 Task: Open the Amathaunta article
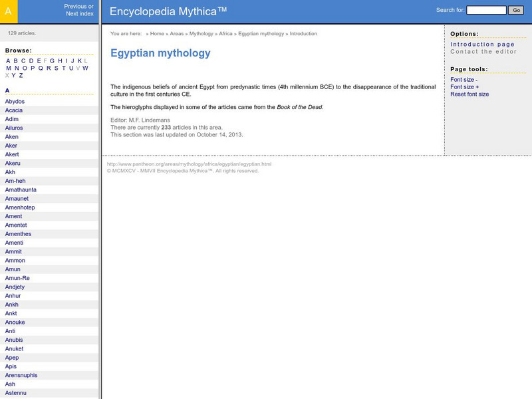[21, 190]
